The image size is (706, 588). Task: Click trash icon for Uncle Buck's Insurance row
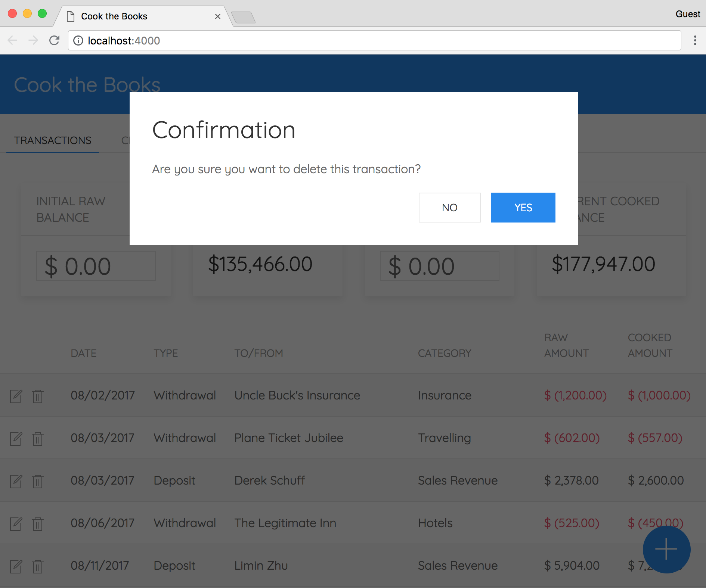38,396
